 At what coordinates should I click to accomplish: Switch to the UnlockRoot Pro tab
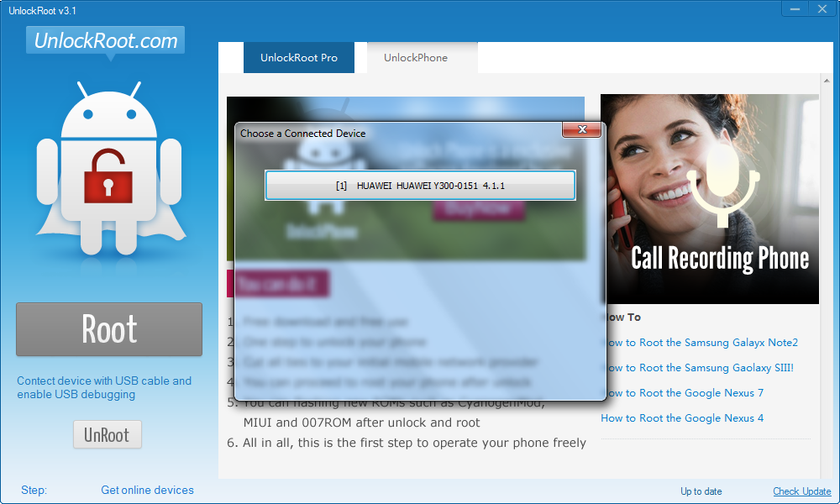pyautogui.click(x=299, y=57)
